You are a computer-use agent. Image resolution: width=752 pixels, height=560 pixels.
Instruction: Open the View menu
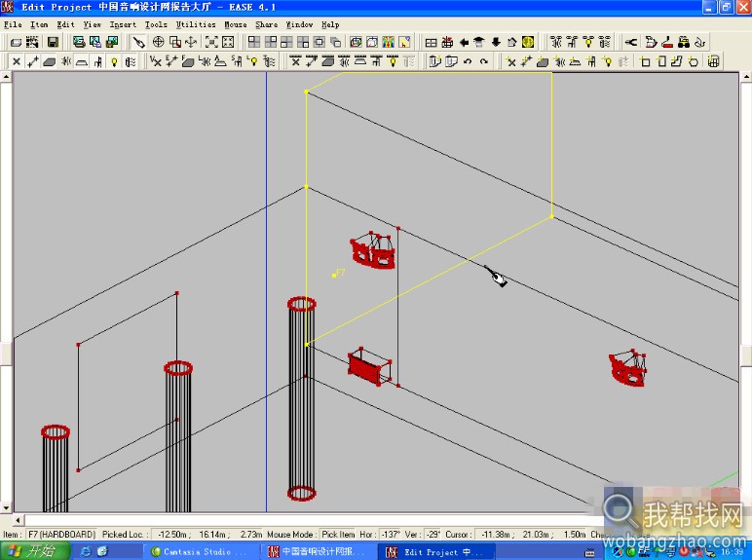coord(93,24)
